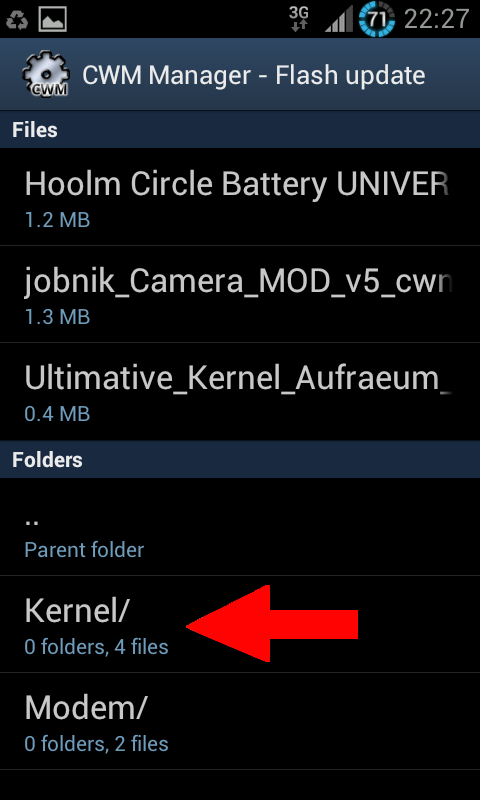This screenshot has height=800, width=480.
Task: Tap the '0 folders, 4 files' subtitle
Action: point(96,646)
